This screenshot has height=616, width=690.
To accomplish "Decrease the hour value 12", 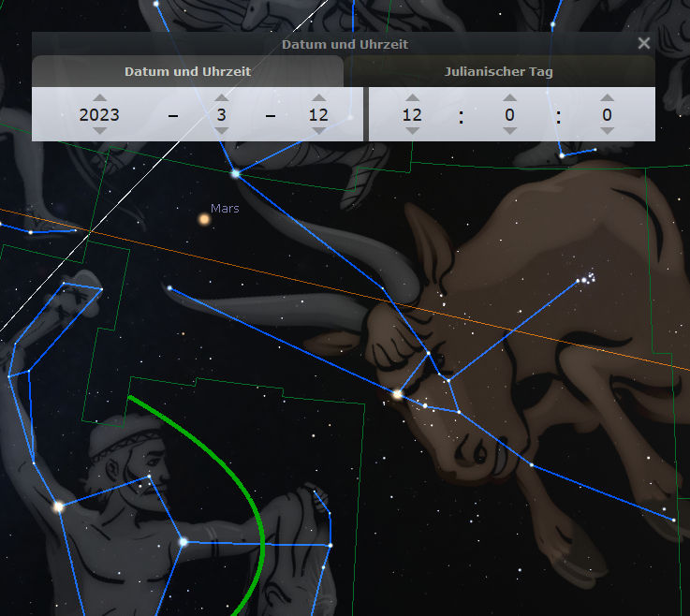I will click(x=412, y=131).
